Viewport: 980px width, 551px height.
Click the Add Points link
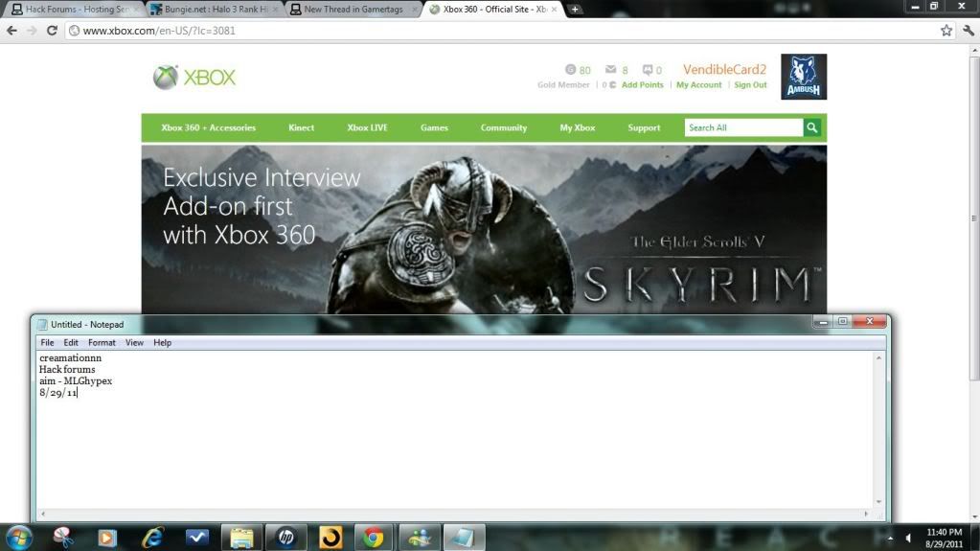pyautogui.click(x=643, y=85)
